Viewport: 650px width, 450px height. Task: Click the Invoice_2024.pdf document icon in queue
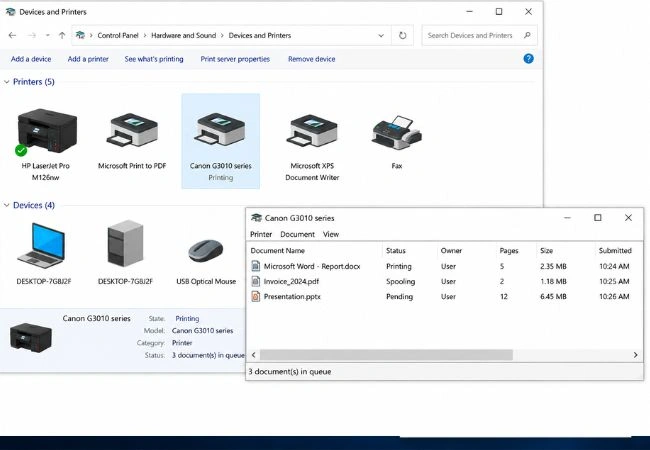click(256, 281)
